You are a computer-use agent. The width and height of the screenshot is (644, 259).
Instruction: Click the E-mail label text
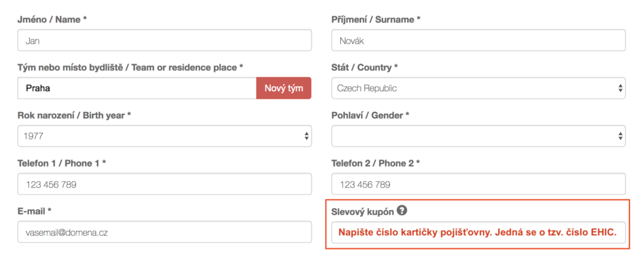pyautogui.click(x=35, y=211)
